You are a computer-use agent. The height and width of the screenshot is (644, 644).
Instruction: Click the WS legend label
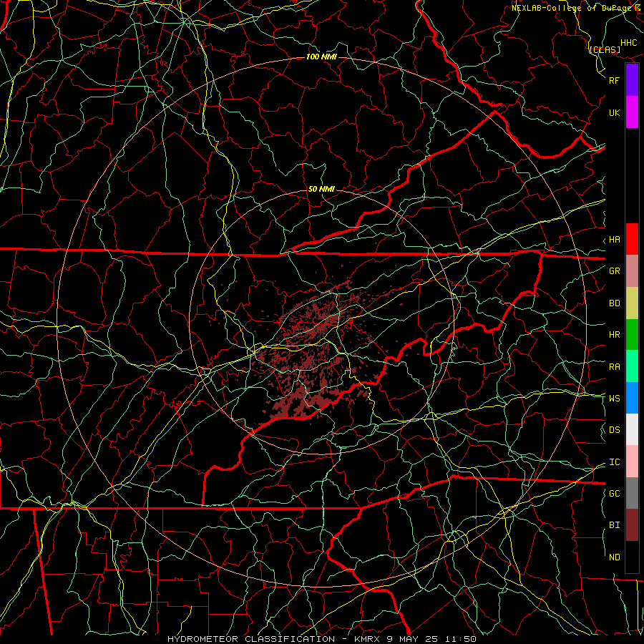pos(615,398)
